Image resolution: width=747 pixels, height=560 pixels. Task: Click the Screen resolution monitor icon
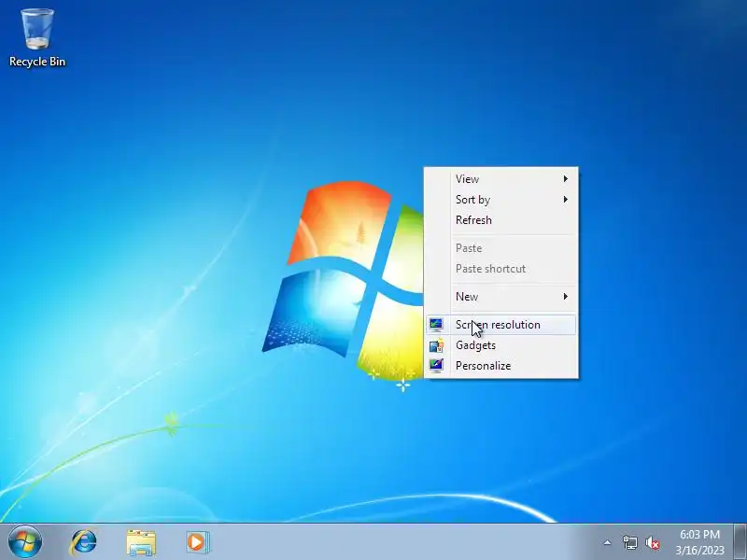tap(436, 325)
